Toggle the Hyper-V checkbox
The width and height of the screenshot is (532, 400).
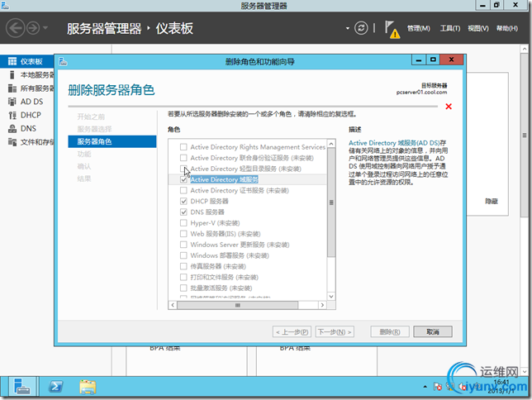183,223
